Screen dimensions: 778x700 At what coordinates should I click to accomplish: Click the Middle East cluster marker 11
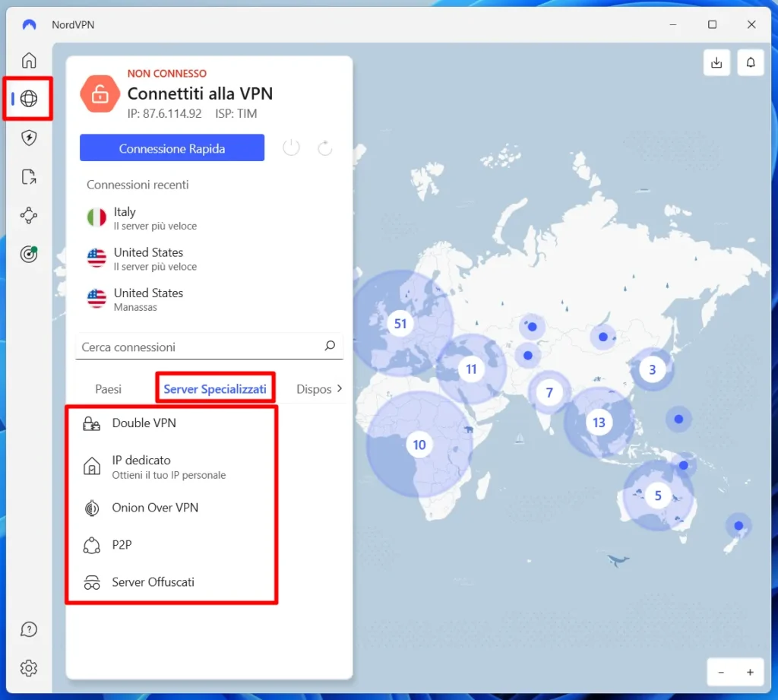[471, 369]
